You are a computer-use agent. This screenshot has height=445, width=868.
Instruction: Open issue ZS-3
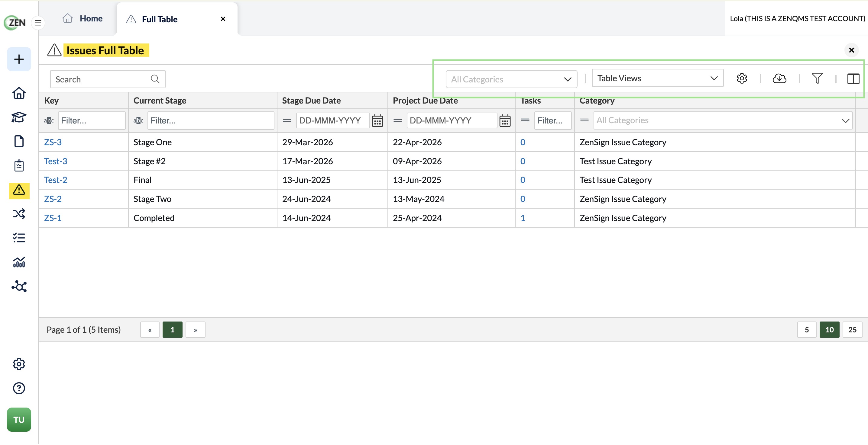tap(53, 142)
